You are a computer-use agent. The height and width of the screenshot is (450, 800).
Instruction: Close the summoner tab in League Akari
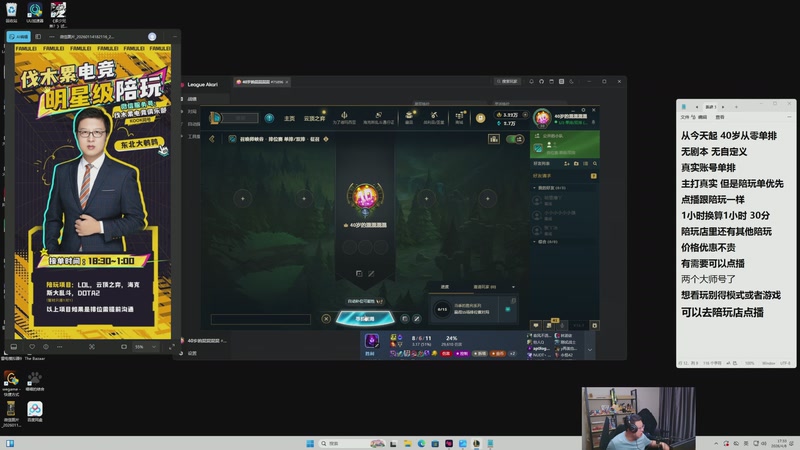click(x=287, y=82)
